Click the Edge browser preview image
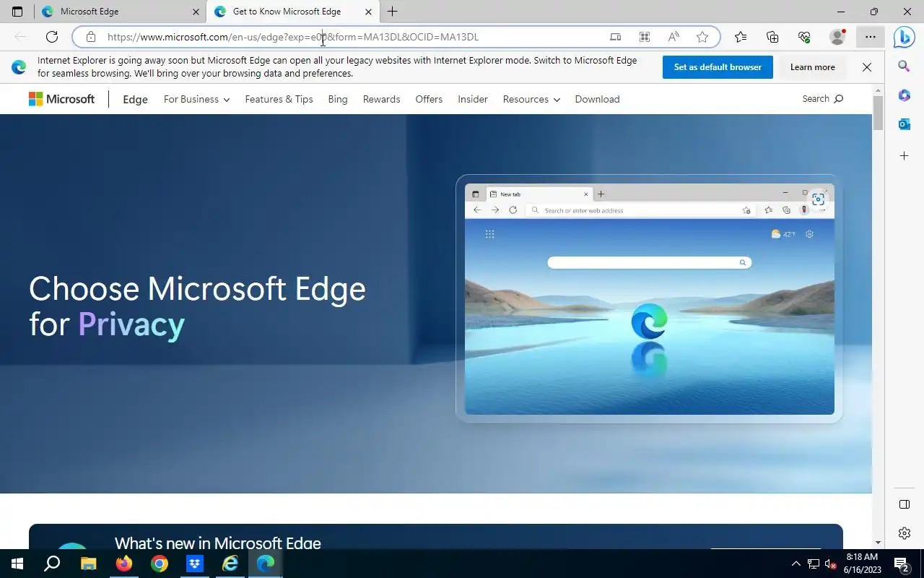924x578 pixels. 649,298
